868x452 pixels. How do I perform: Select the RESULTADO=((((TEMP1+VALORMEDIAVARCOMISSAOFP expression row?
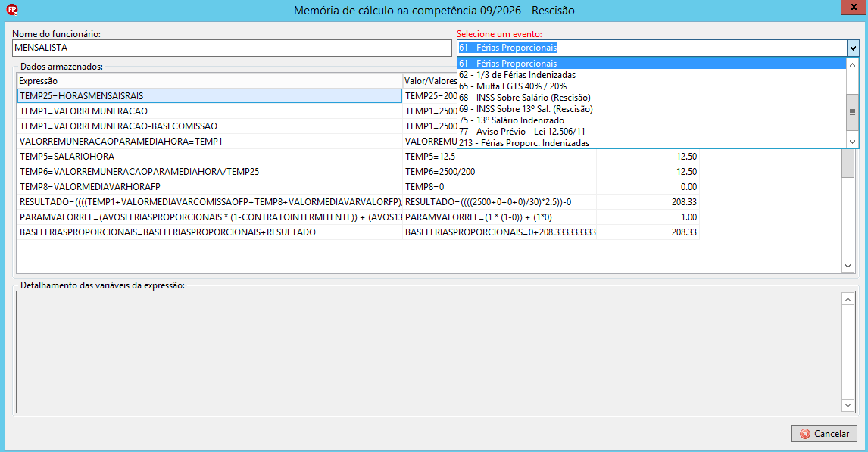coord(209,202)
